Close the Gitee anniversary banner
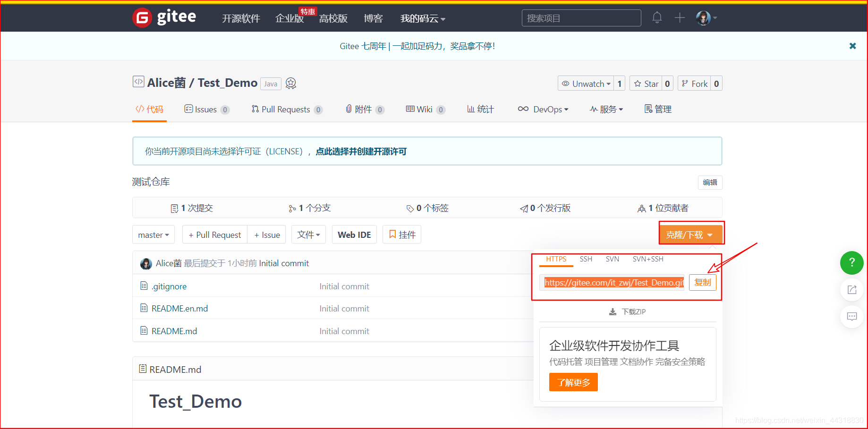Image resolution: width=868 pixels, height=429 pixels. [x=852, y=46]
